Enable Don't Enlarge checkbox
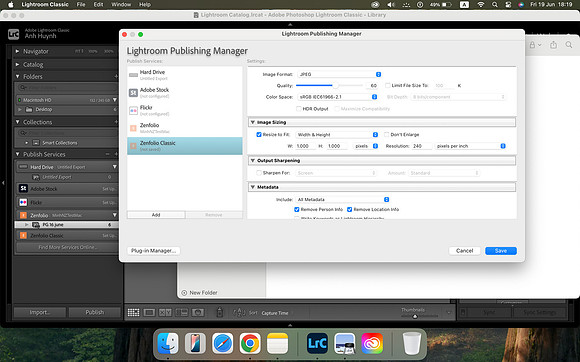The image size is (580, 362). (387, 135)
